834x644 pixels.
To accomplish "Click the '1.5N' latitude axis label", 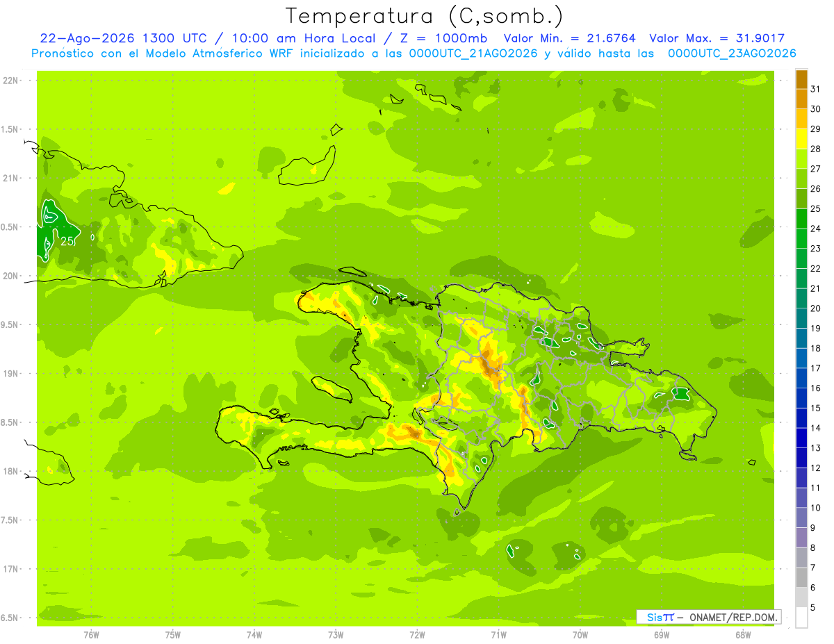I will (x=10, y=129).
